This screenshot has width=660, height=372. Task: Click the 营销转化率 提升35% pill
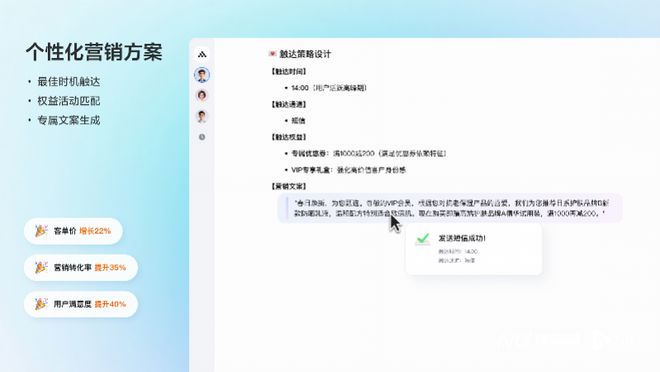[81, 268]
